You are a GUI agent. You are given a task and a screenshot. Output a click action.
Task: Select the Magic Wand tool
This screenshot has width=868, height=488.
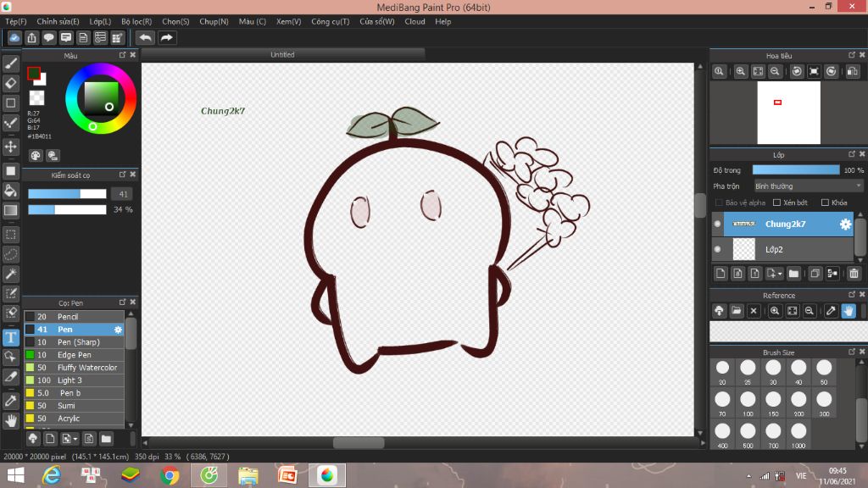tap(10, 274)
